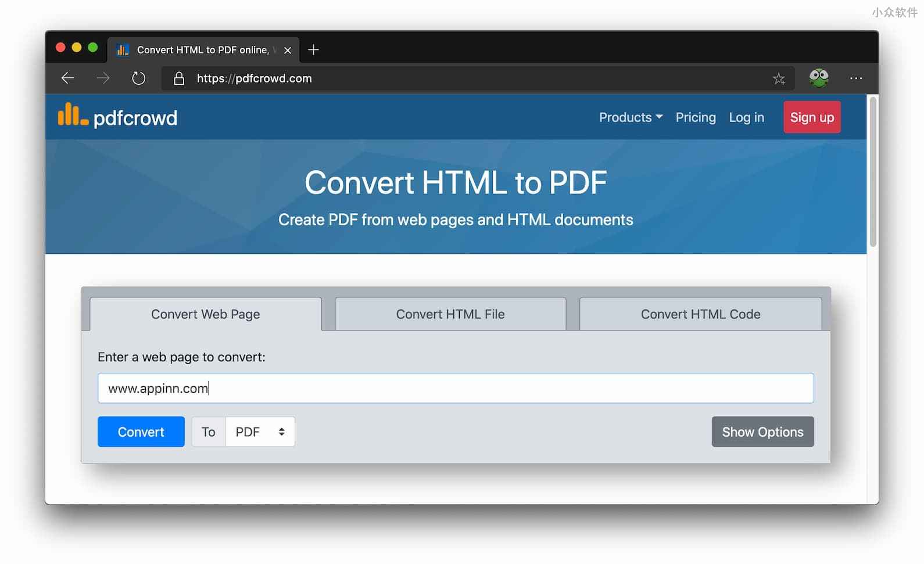
Task: Open the browser three-dot menu
Action: 856,78
